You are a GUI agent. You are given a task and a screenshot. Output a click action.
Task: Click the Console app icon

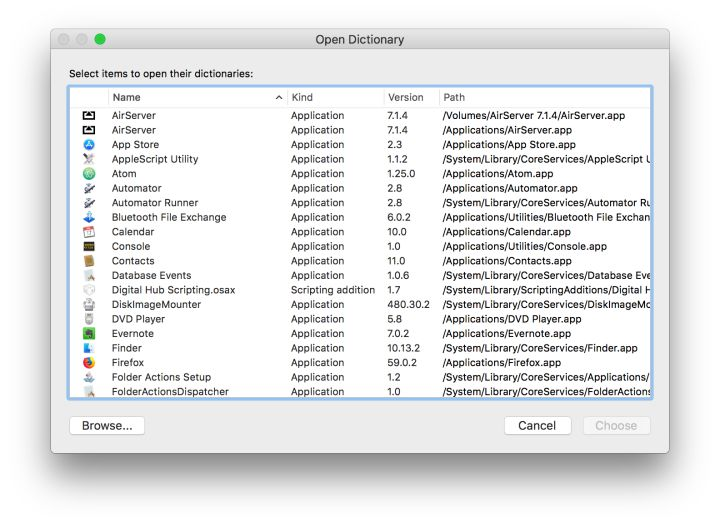point(89,246)
